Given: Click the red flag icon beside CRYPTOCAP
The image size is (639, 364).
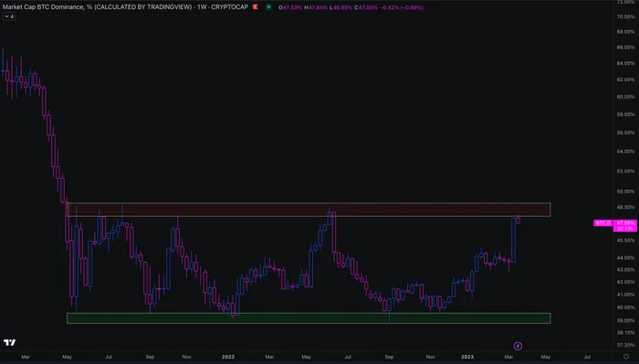Looking at the screenshot, I should [x=256, y=7].
